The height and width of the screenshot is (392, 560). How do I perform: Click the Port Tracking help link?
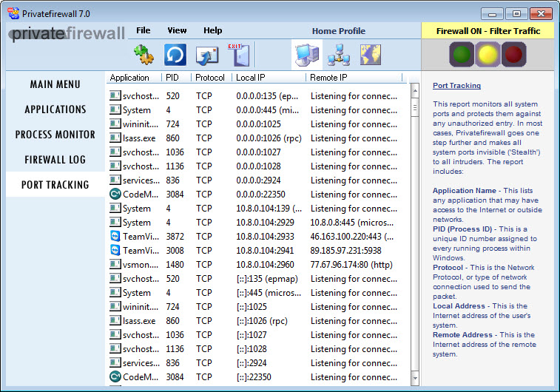pyautogui.click(x=456, y=86)
